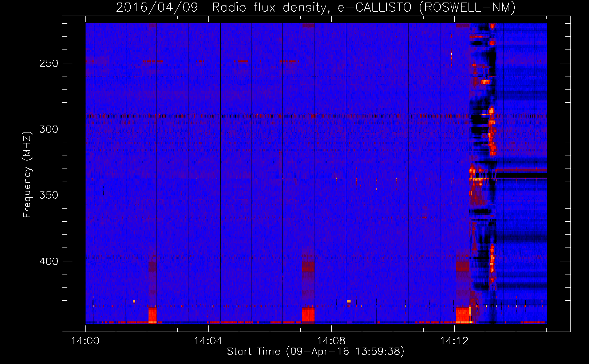Select the 250 frequency axis label

tap(49, 63)
